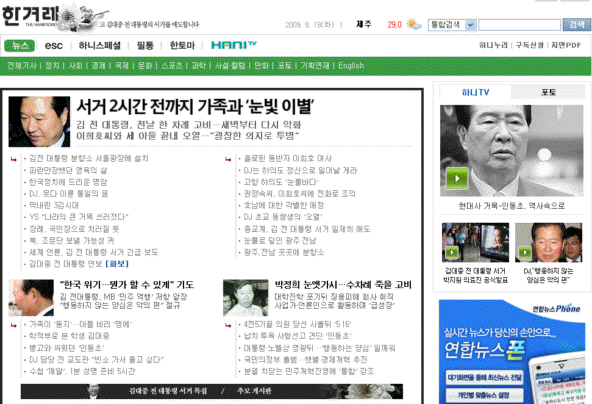This screenshot has width=592, height=404.
Task: Open article 고향 하의도 '눈물바다'
Action: pyautogui.click(x=281, y=182)
